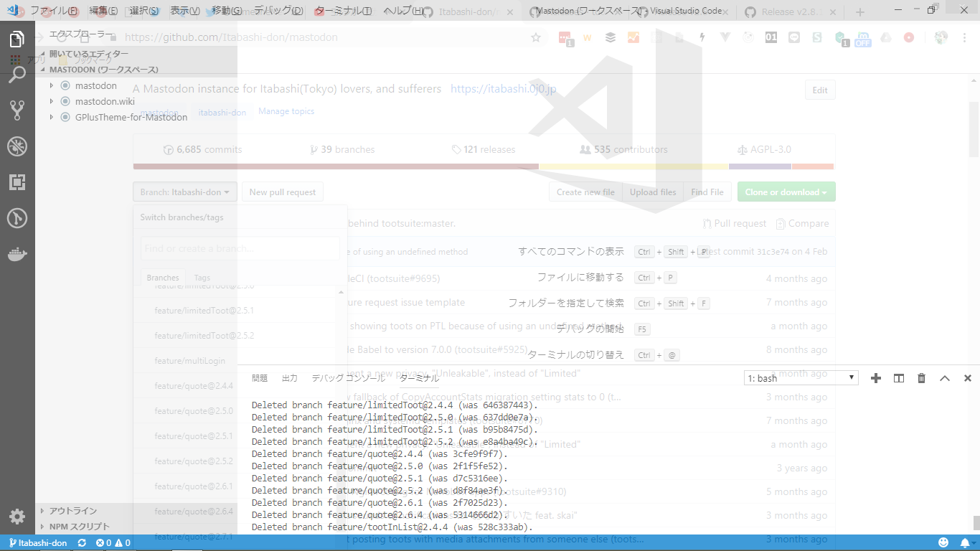Open the ターミナル menu in menu bar
The image size is (980, 551).
[x=343, y=11]
